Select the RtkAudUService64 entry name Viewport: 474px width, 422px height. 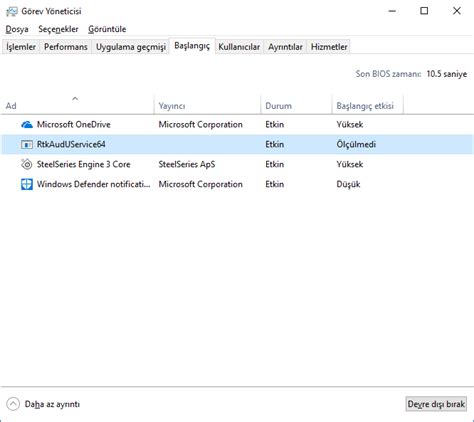[x=71, y=144]
